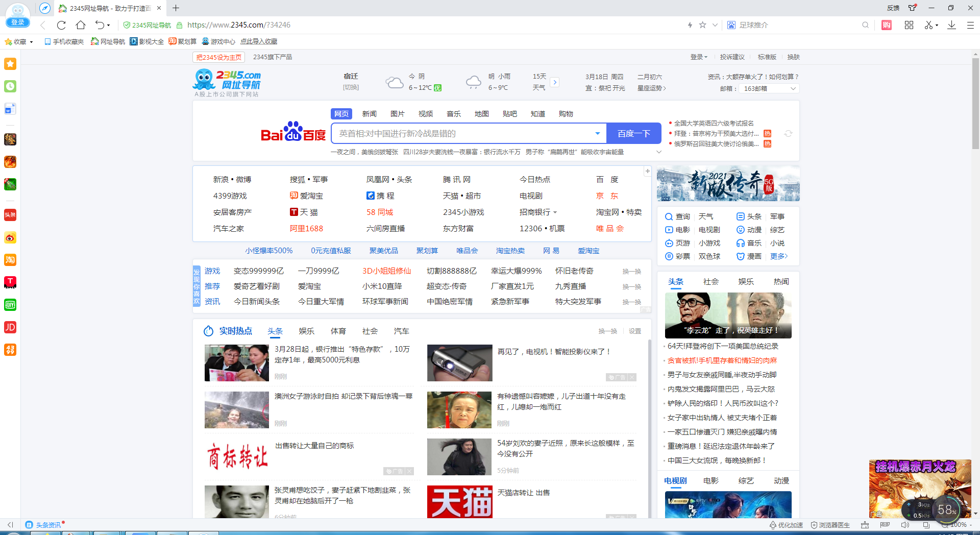This screenshot has height=535, width=980.
Task: Expand the 163邮箱 mailbox dropdown
Action: pos(793,89)
